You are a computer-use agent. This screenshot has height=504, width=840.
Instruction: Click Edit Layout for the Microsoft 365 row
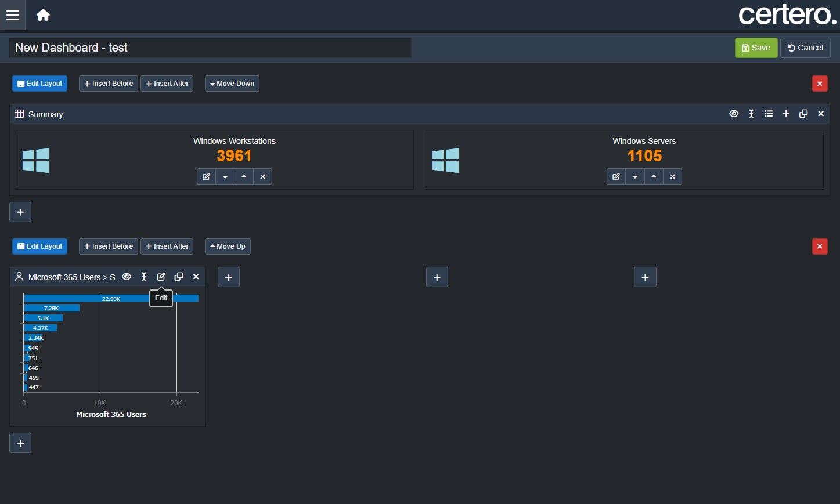(39, 246)
